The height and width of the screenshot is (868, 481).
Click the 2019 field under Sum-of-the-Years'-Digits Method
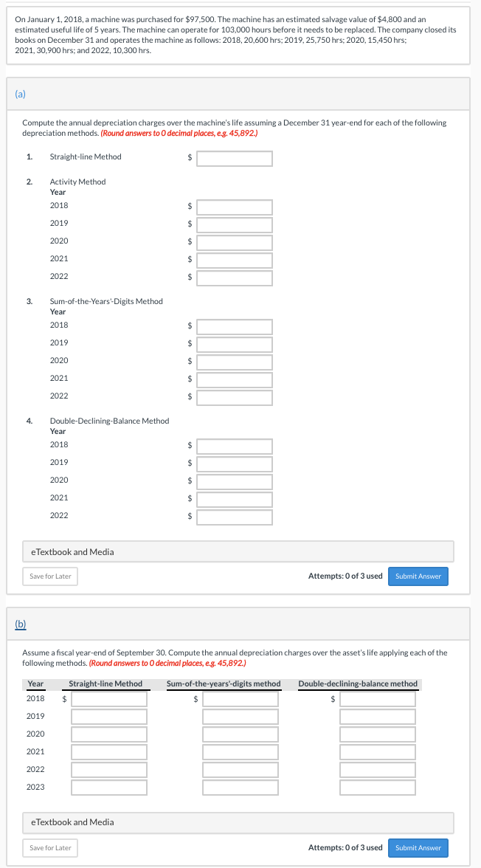234,344
